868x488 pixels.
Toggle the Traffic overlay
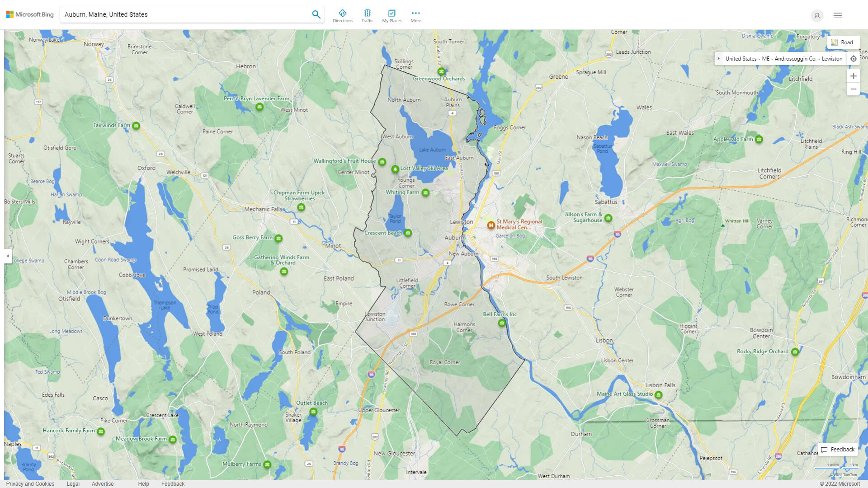[x=368, y=14]
